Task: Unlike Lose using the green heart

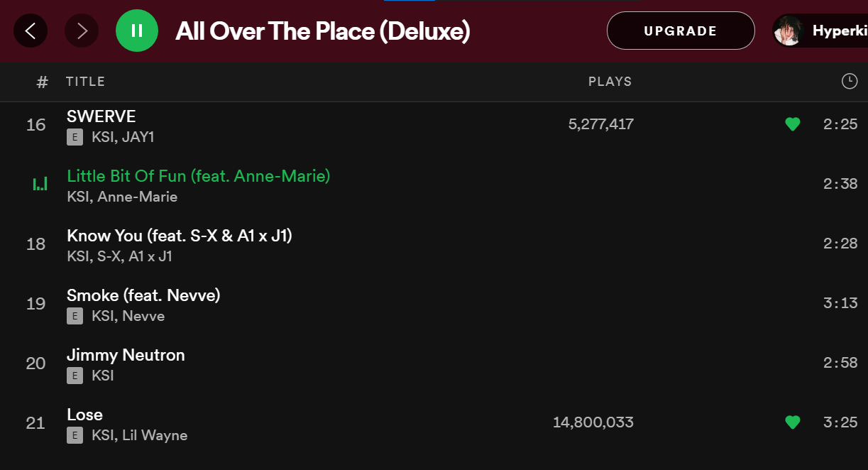Action: coord(793,422)
